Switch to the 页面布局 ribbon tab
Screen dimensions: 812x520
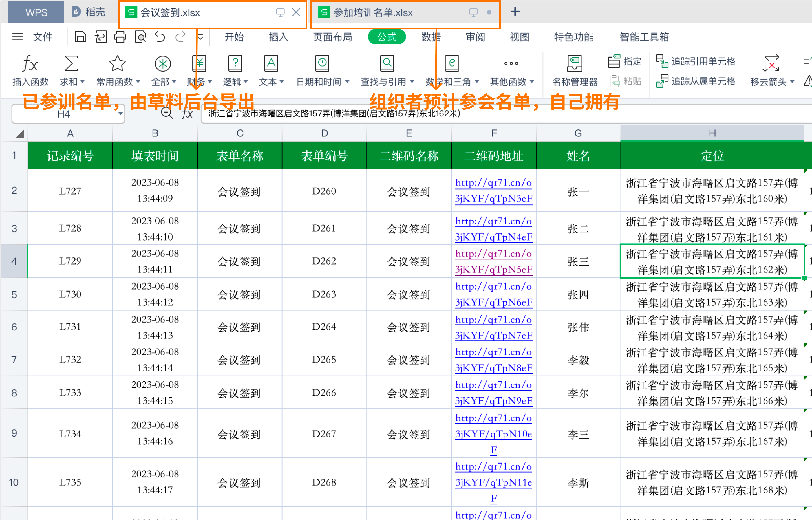(x=333, y=37)
